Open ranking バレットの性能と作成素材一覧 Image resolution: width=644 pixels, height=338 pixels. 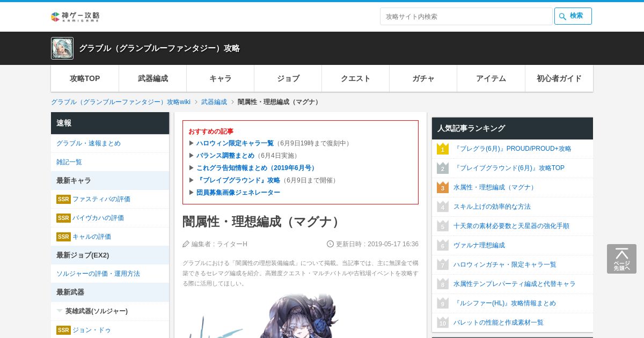499,322
